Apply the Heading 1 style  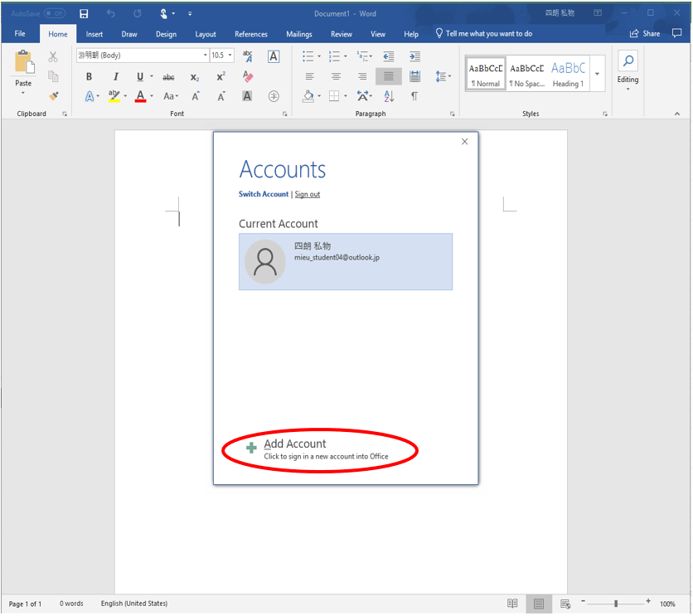(x=569, y=74)
